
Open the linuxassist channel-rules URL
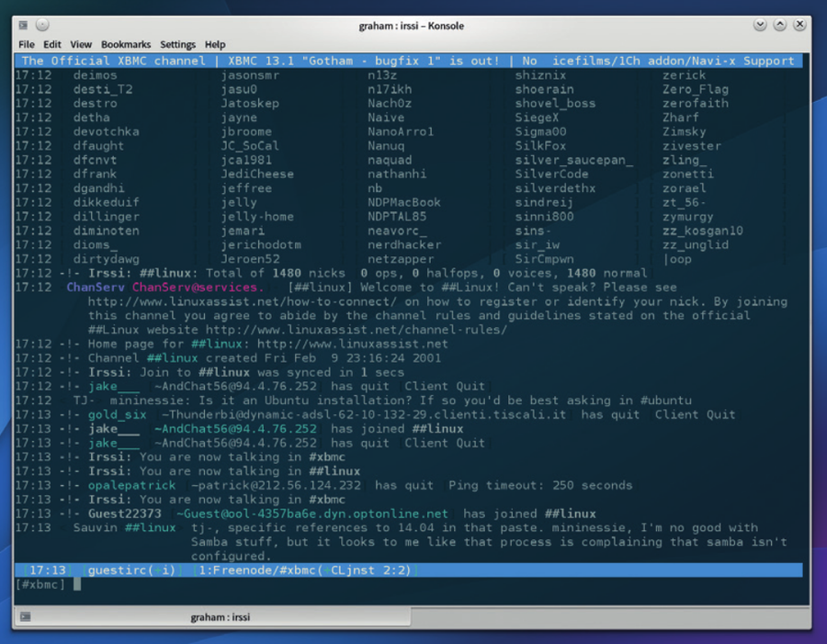(357, 330)
